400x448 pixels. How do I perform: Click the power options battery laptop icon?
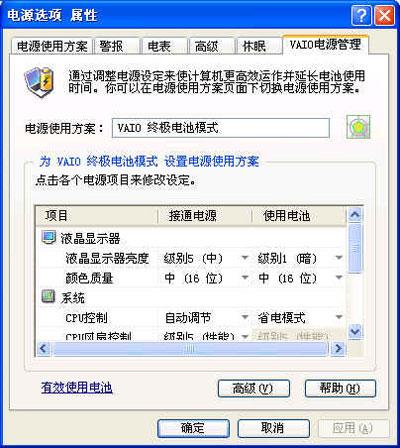(x=39, y=81)
